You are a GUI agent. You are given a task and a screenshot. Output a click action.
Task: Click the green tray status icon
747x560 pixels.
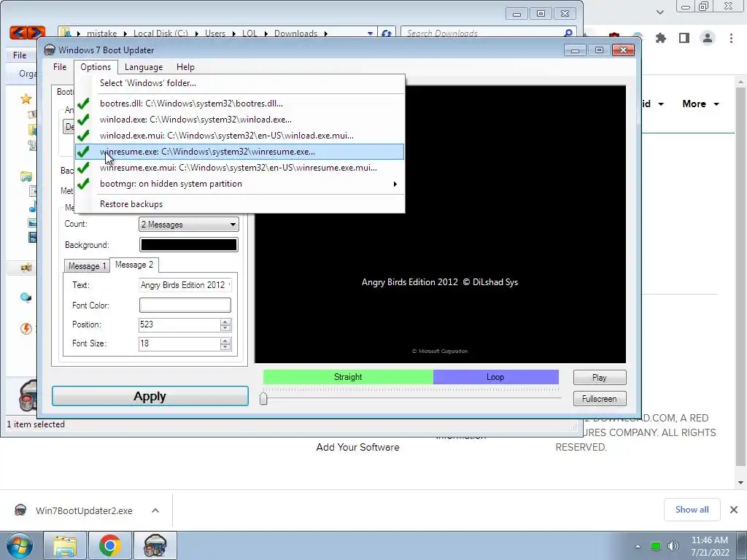point(656,546)
